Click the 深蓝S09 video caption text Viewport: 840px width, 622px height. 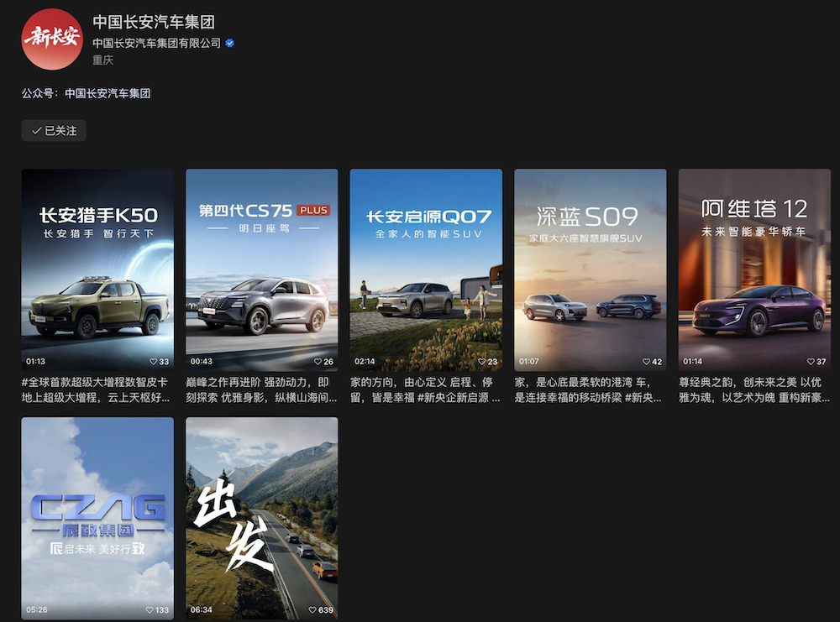[590, 389]
